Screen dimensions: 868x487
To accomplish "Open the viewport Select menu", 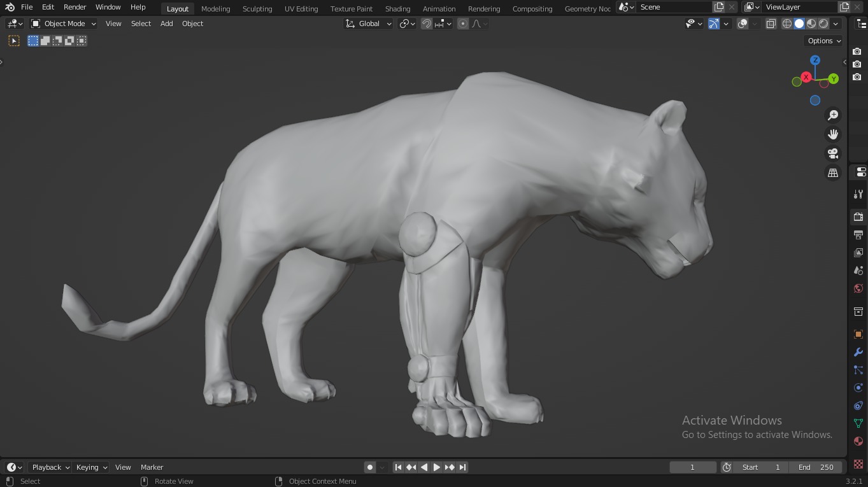I will tap(141, 24).
